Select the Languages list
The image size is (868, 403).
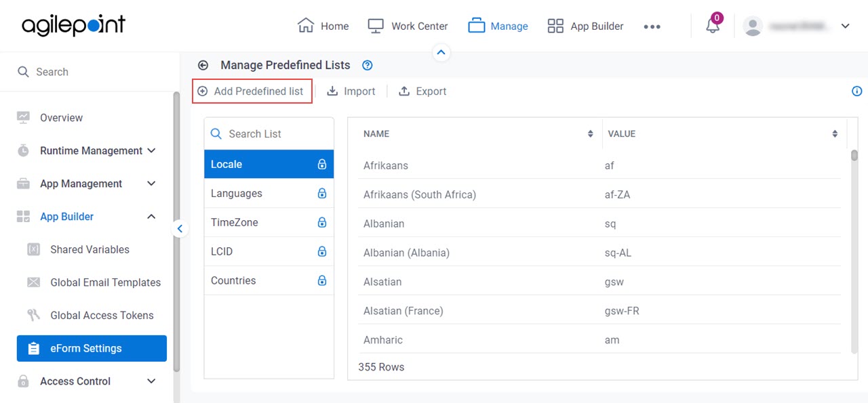[269, 193]
